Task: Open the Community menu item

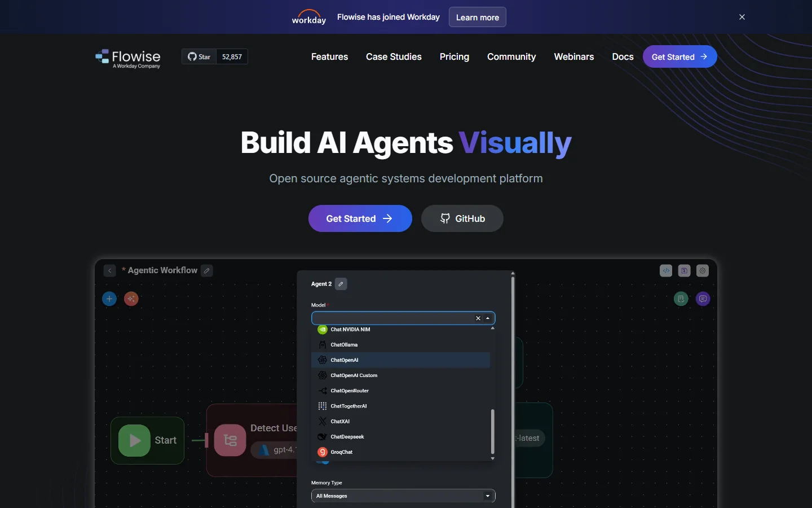Action: pos(511,56)
